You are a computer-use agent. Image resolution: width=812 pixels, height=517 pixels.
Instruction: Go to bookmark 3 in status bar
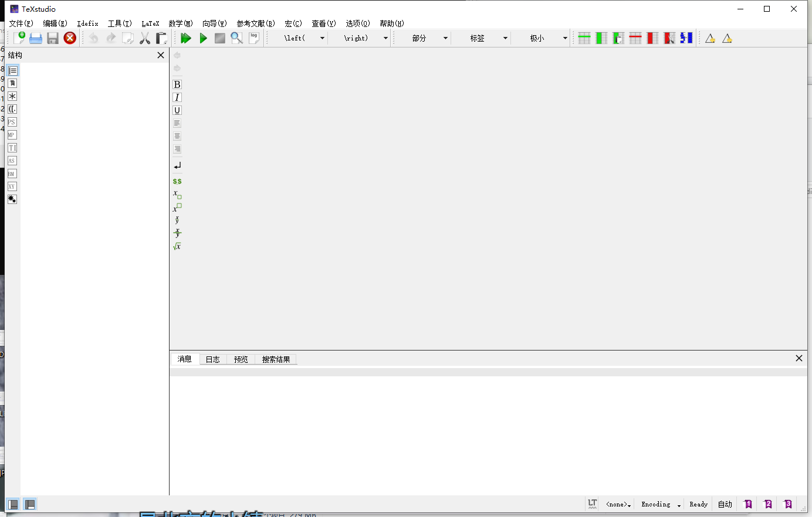coord(788,504)
